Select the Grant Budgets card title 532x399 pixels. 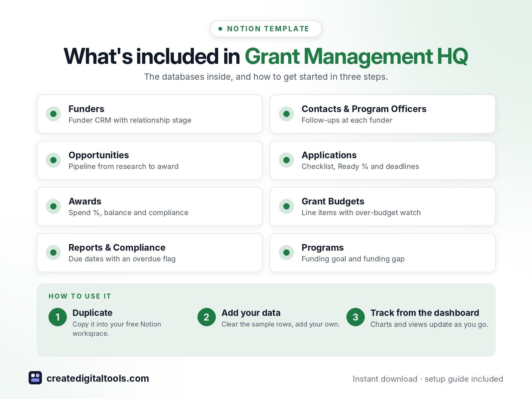(333, 201)
